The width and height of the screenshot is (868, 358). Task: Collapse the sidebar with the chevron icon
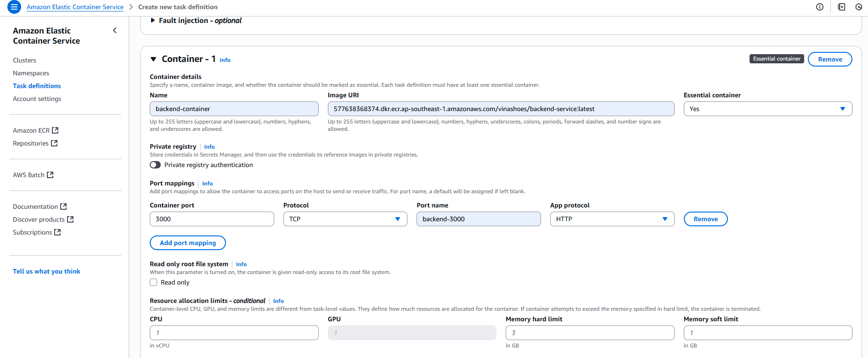click(115, 30)
